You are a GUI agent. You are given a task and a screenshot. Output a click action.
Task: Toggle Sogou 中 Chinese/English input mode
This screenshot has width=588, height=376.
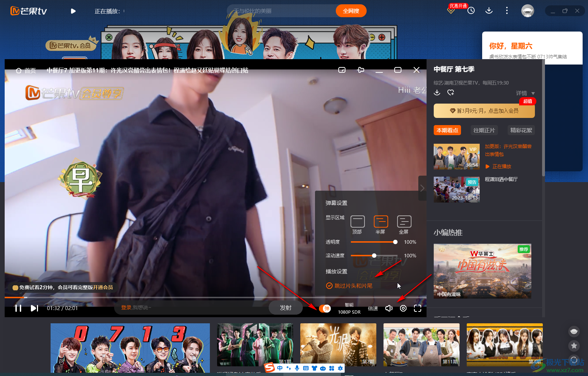[280, 368]
